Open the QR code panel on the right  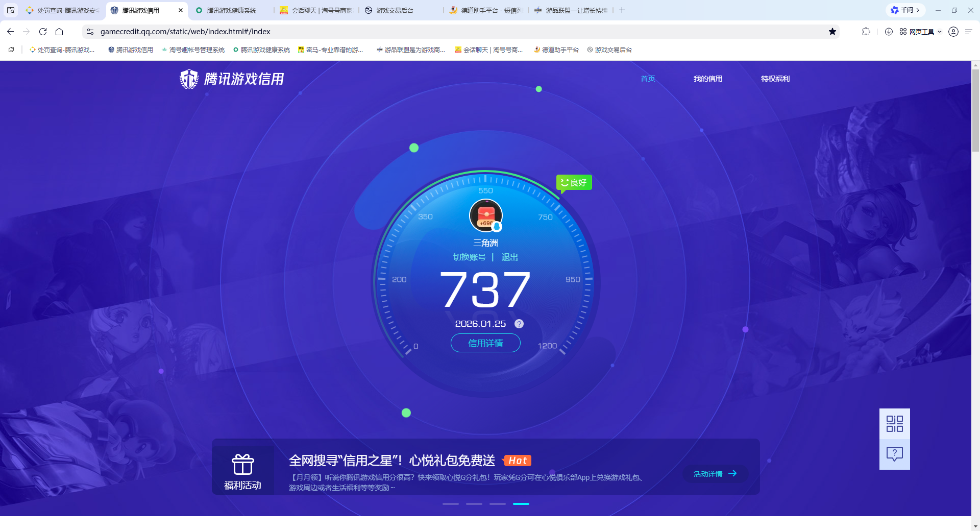click(894, 424)
